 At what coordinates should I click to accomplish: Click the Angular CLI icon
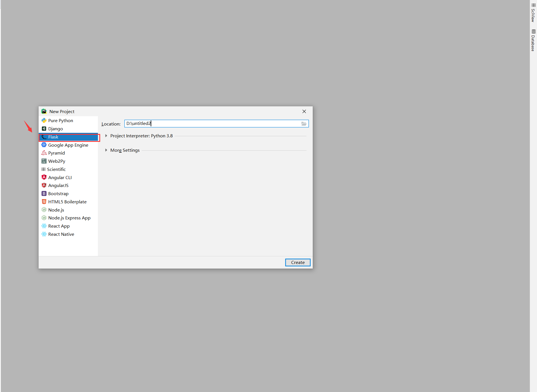[x=44, y=177]
